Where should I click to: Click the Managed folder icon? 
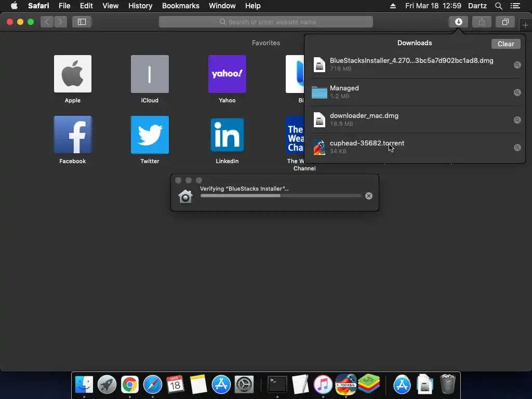[x=319, y=92]
